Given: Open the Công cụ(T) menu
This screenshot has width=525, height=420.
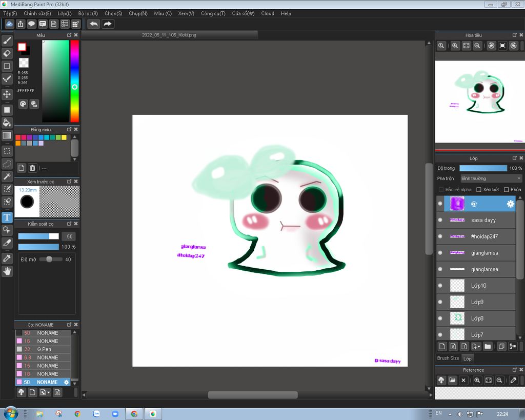Looking at the screenshot, I should point(213,13).
